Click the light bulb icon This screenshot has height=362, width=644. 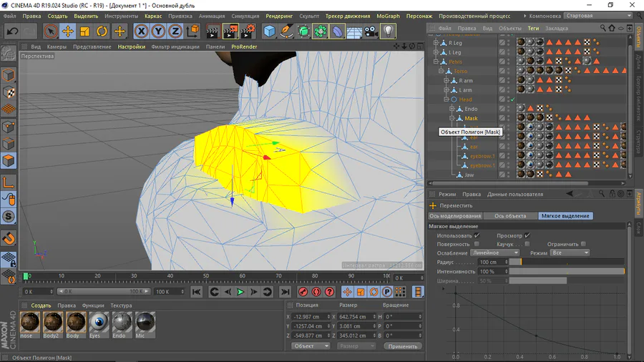tap(388, 31)
